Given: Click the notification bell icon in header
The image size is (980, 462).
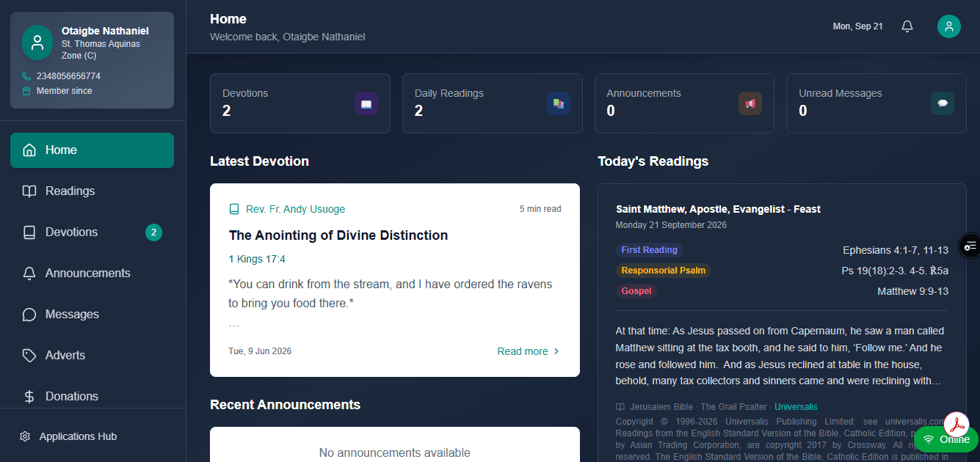Looking at the screenshot, I should coord(907,26).
